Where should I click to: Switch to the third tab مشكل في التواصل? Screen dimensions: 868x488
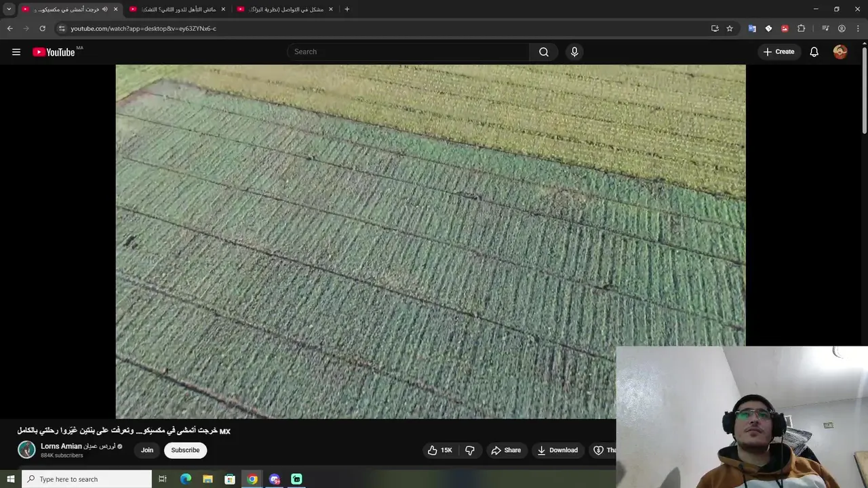click(x=285, y=9)
